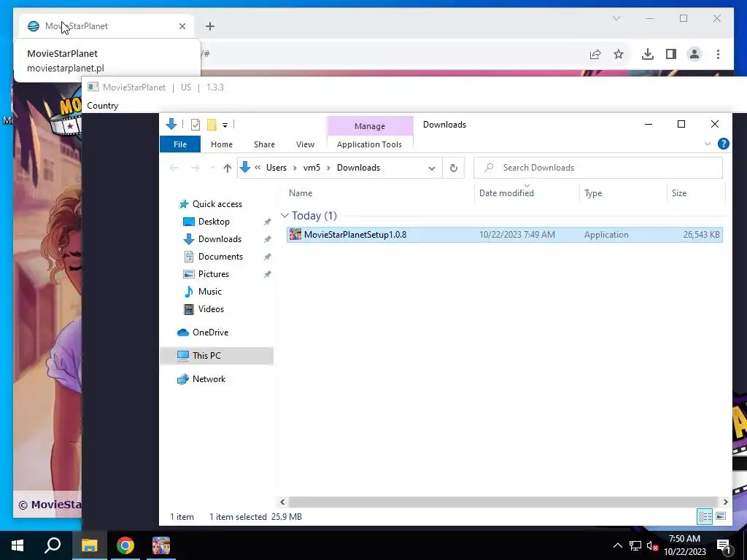
Task: Click MovieStarPlanet taskbar icon
Action: [x=161, y=545]
